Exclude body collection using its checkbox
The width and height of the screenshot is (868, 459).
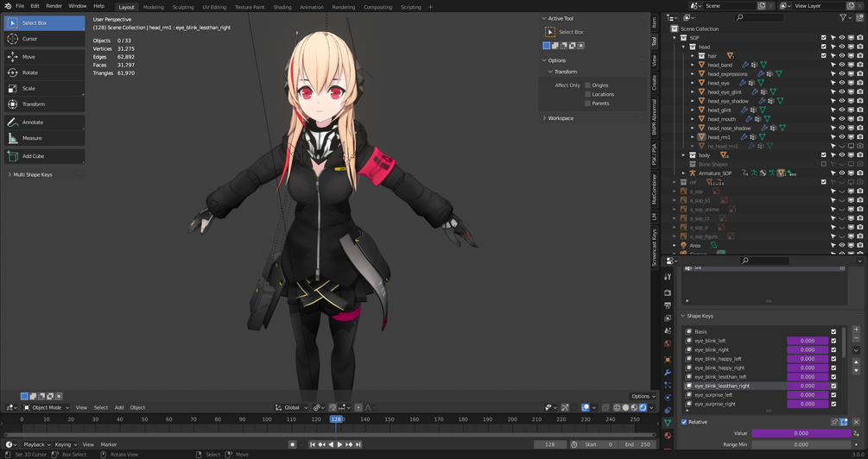[824, 155]
